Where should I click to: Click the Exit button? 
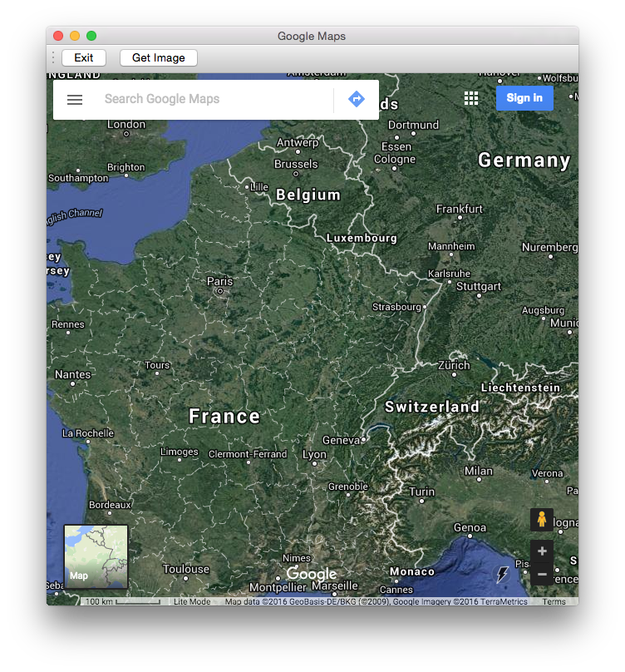pyautogui.click(x=84, y=58)
